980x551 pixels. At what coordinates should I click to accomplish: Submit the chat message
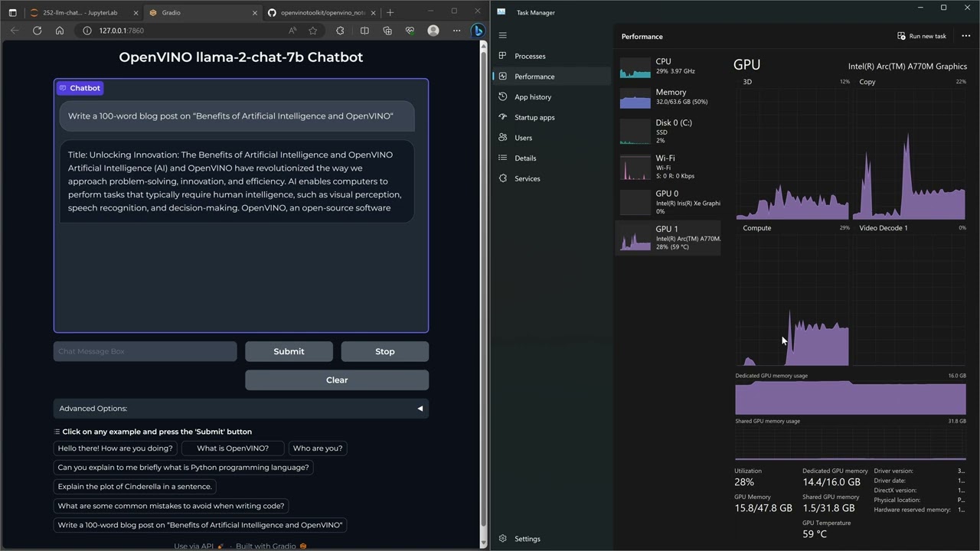point(289,351)
